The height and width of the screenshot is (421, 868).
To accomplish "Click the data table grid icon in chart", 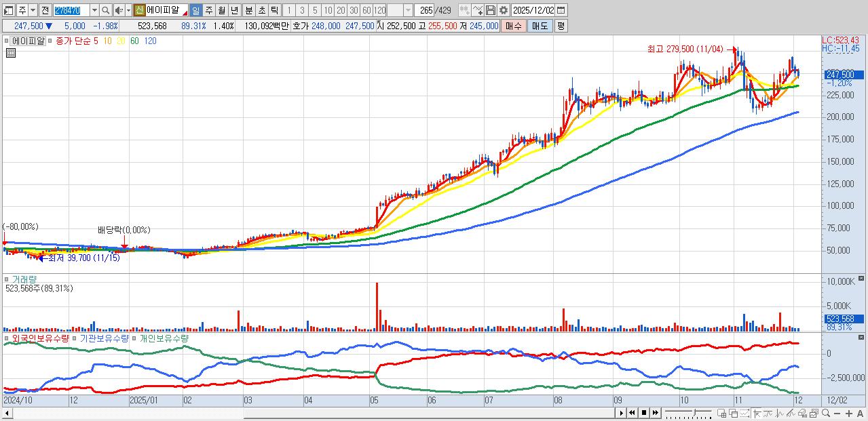I will click(10, 54).
